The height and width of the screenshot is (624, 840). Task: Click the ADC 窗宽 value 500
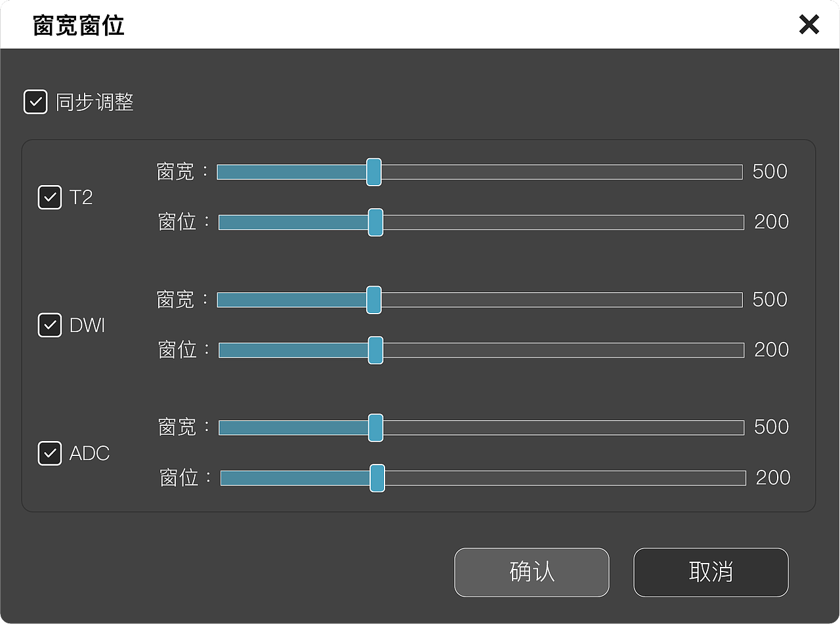point(772,428)
